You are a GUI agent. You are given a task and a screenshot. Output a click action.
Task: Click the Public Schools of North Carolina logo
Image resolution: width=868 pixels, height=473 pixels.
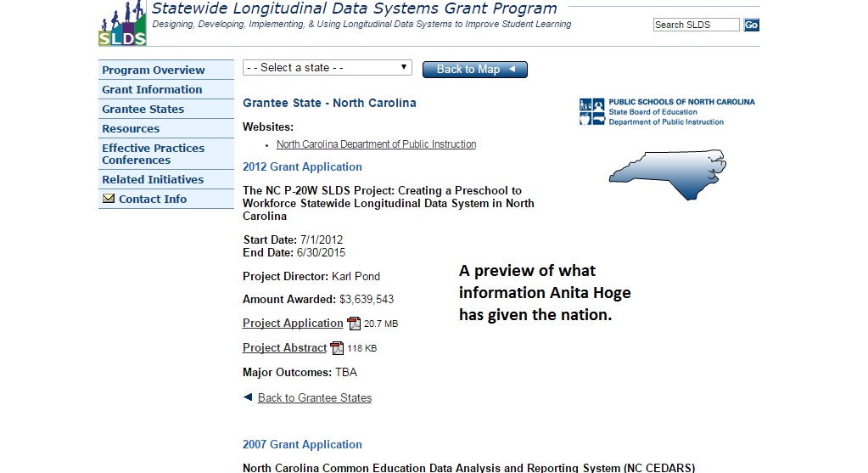pyautogui.click(x=666, y=111)
